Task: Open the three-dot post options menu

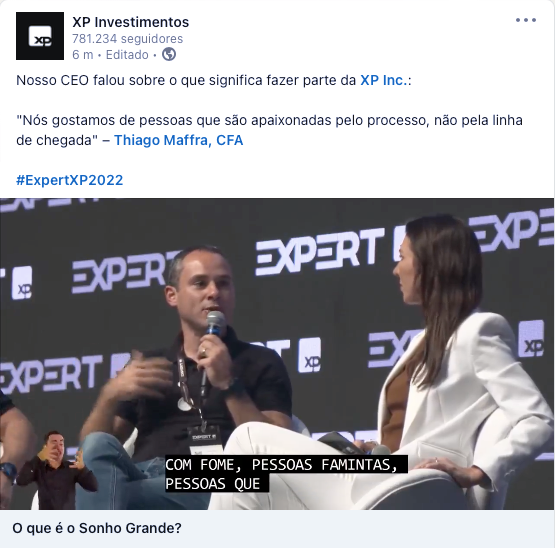Action: (x=526, y=20)
